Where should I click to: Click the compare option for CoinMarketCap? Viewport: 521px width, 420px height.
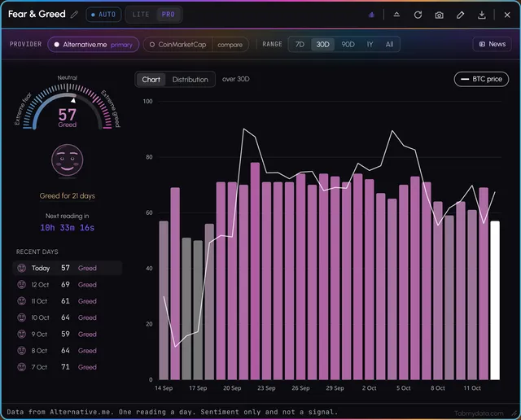coord(230,45)
